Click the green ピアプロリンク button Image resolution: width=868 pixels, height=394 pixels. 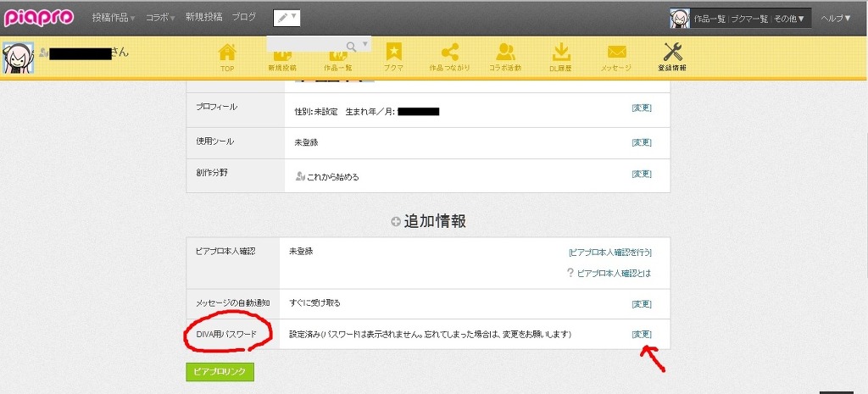pos(220,372)
